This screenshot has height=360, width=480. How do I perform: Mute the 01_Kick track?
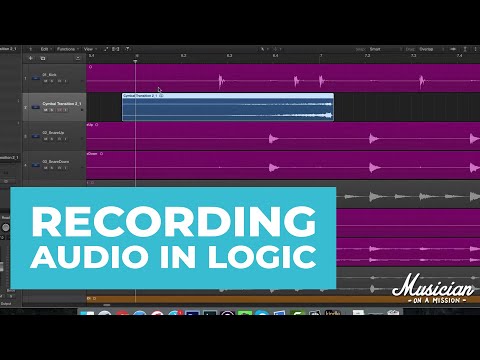[x=46, y=81]
